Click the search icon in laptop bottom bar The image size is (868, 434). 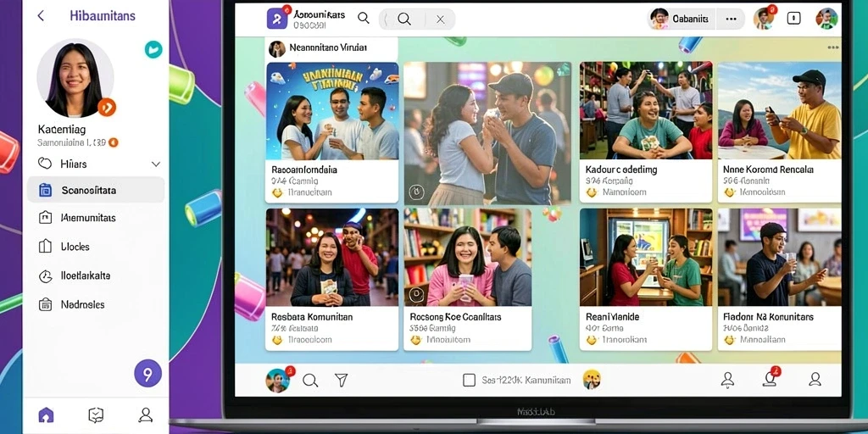[310, 381]
